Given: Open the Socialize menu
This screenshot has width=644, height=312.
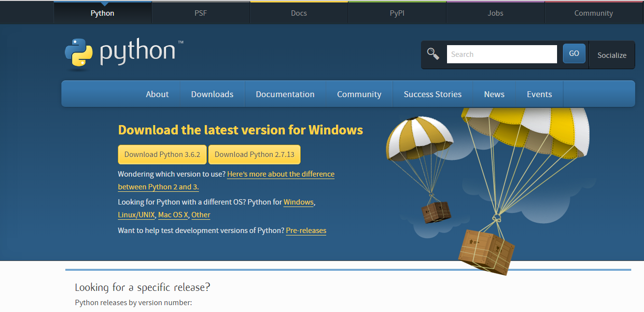Looking at the screenshot, I should pyautogui.click(x=612, y=55).
